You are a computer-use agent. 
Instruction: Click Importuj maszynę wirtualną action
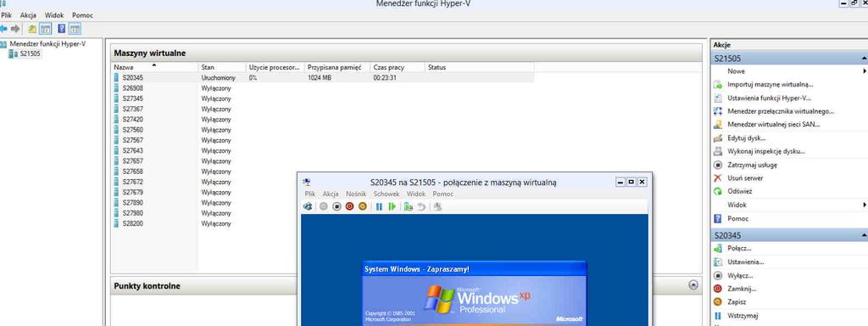[770, 85]
